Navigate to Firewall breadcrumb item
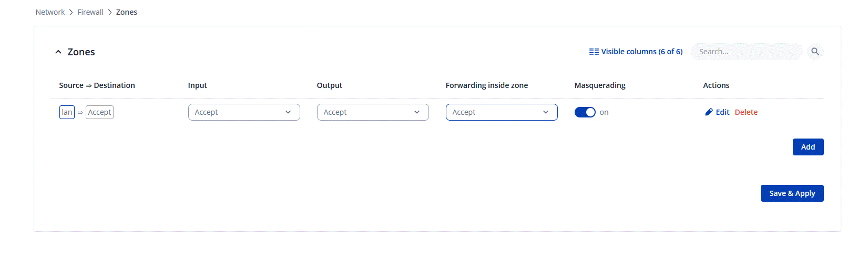Image resolution: width=868 pixels, height=256 pixels. click(x=90, y=12)
